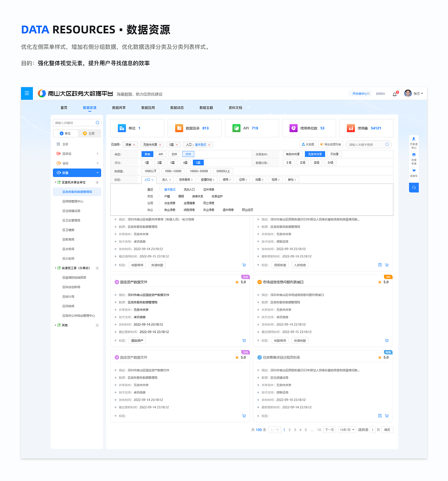Click the platform logo icon

tap(42, 94)
